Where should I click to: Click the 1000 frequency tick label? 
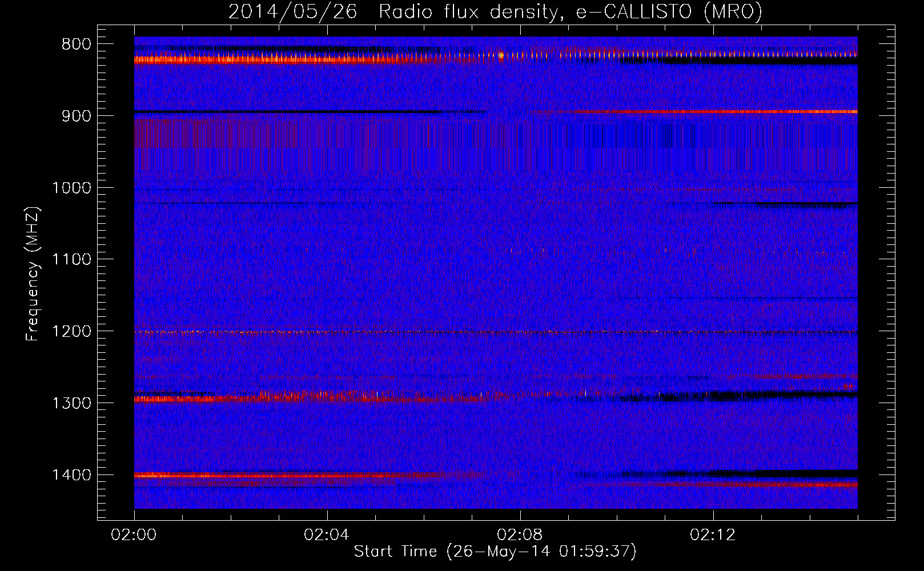point(72,188)
